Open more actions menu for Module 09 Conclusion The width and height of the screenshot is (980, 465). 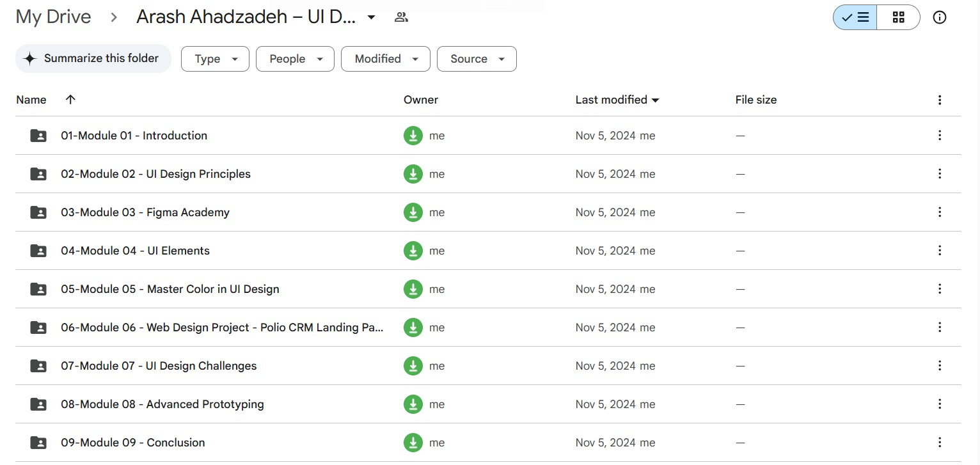[939, 443]
